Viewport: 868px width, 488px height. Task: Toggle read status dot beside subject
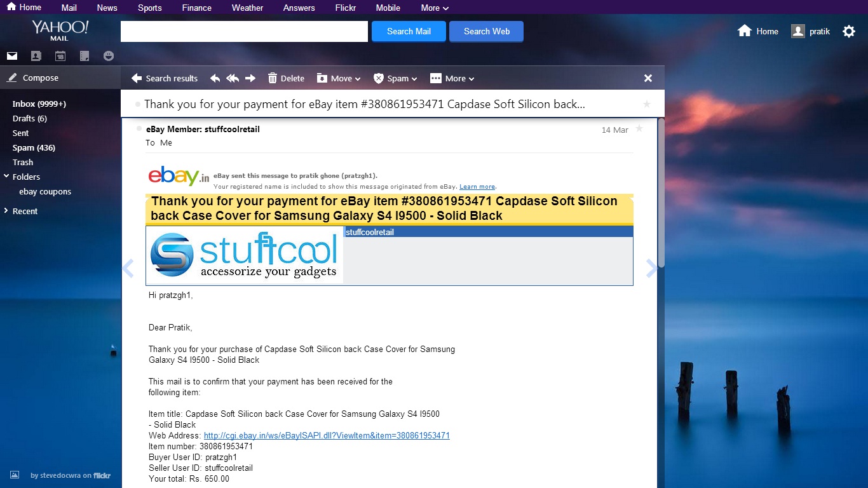137,104
